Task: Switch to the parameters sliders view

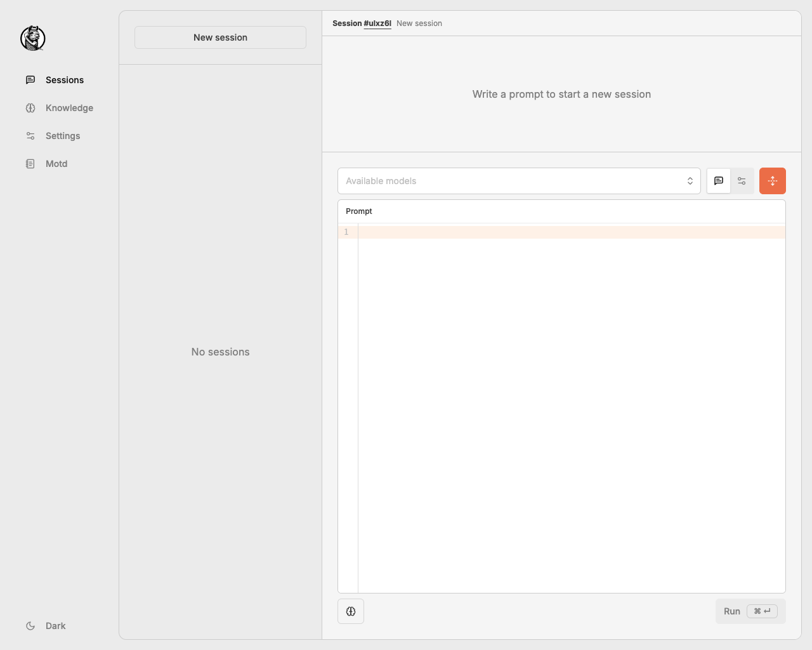Action: coord(742,181)
